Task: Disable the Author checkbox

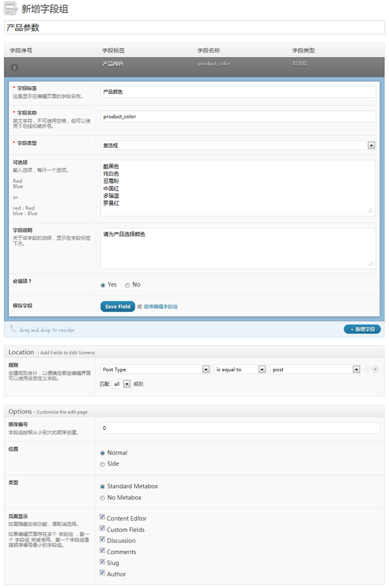Action: pyautogui.click(x=102, y=573)
